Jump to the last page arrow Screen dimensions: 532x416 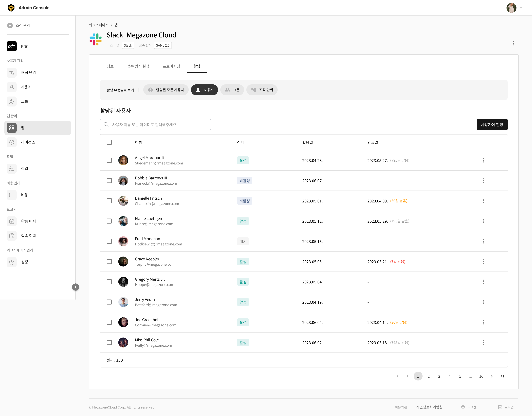502,376
